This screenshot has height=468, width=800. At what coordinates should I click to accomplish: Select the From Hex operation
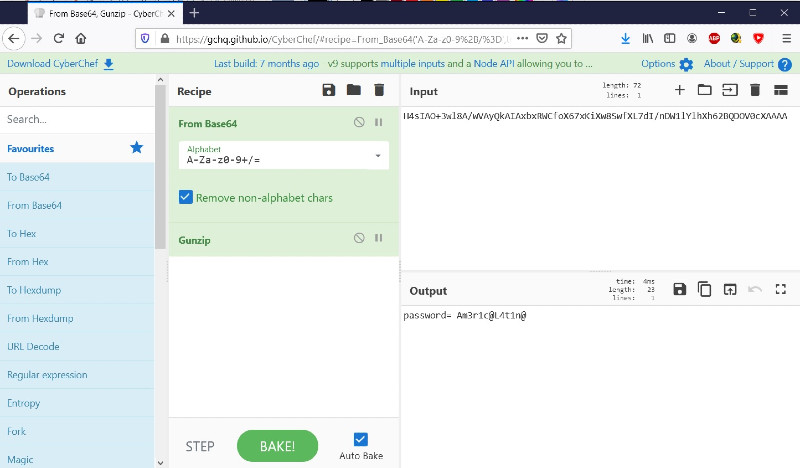[x=77, y=261]
